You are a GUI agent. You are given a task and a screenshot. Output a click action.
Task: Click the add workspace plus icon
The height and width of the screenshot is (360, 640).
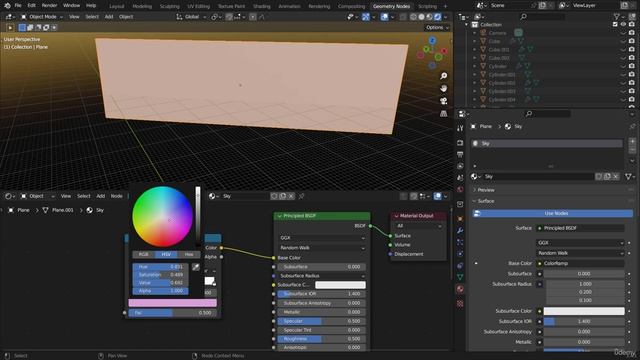[445, 6]
